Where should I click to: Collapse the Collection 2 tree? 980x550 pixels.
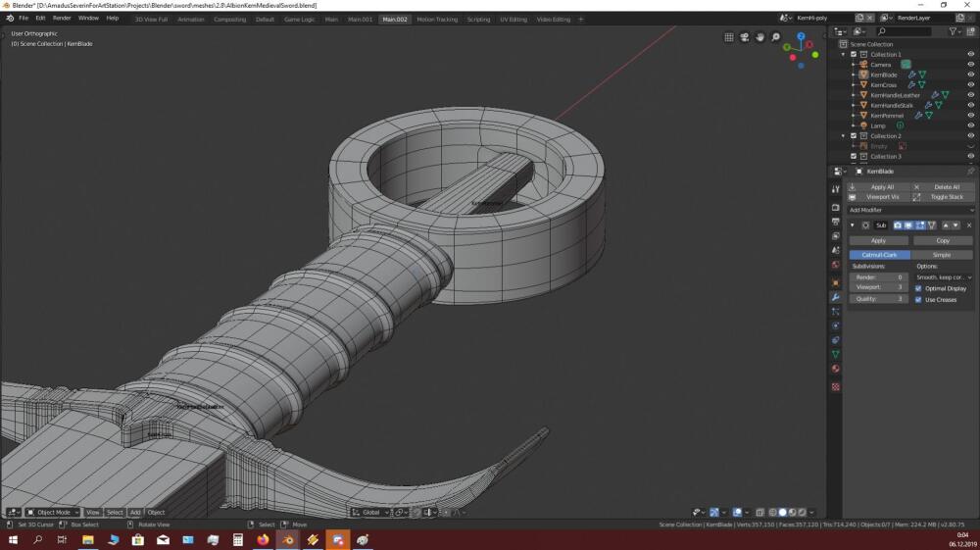(x=843, y=136)
